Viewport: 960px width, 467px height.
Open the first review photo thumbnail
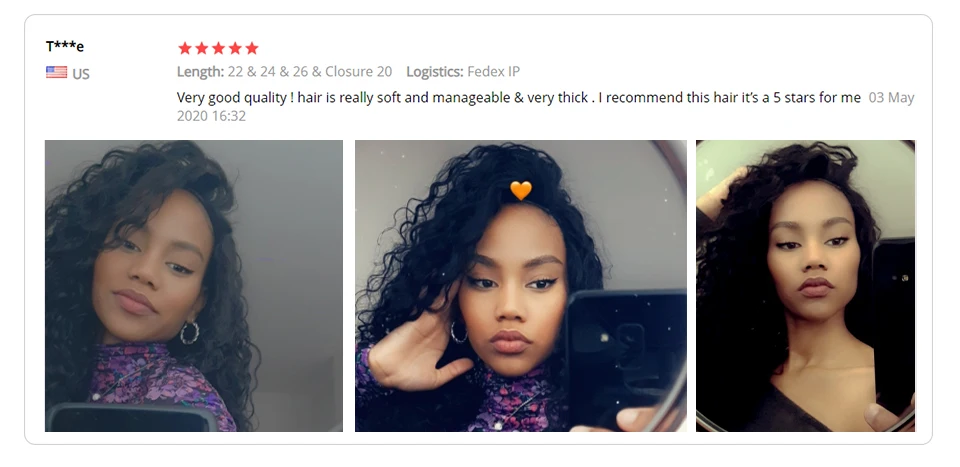coord(193,286)
